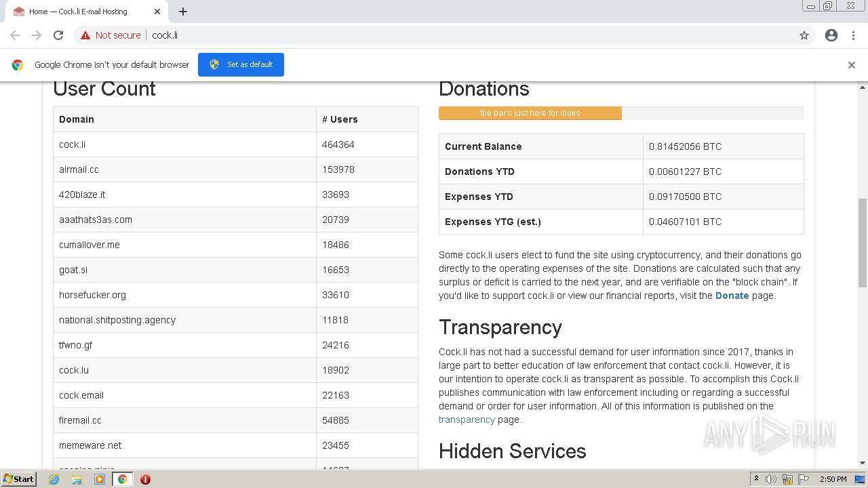The height and width of the screenshot is (488, 868).
Task: Select the memeware.net domain cell
Action: coord(184,445)
